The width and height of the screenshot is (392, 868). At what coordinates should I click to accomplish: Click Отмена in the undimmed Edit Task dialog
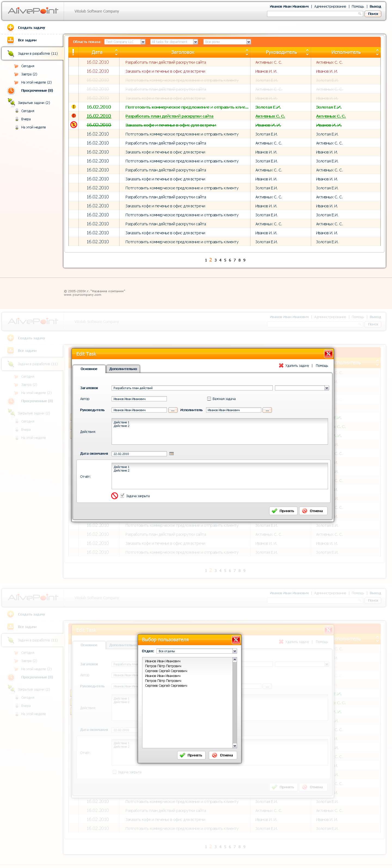313,511
